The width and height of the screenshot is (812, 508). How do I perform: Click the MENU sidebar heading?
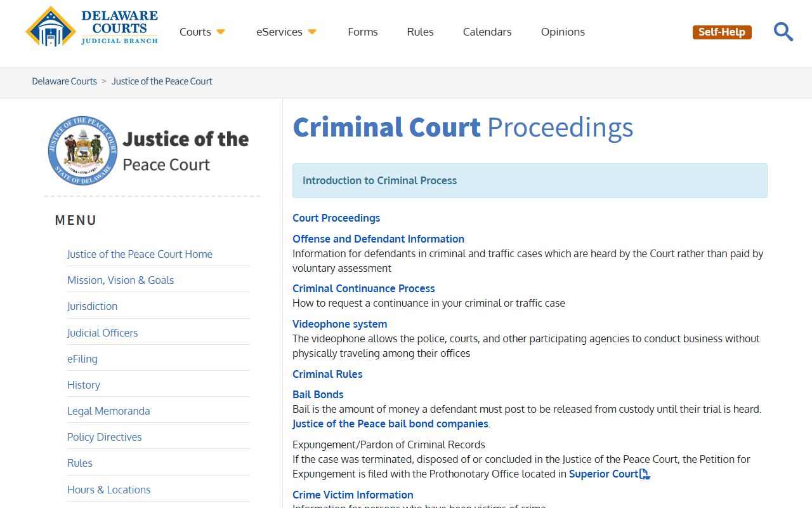pyautogui.click(x=76, y=220)
